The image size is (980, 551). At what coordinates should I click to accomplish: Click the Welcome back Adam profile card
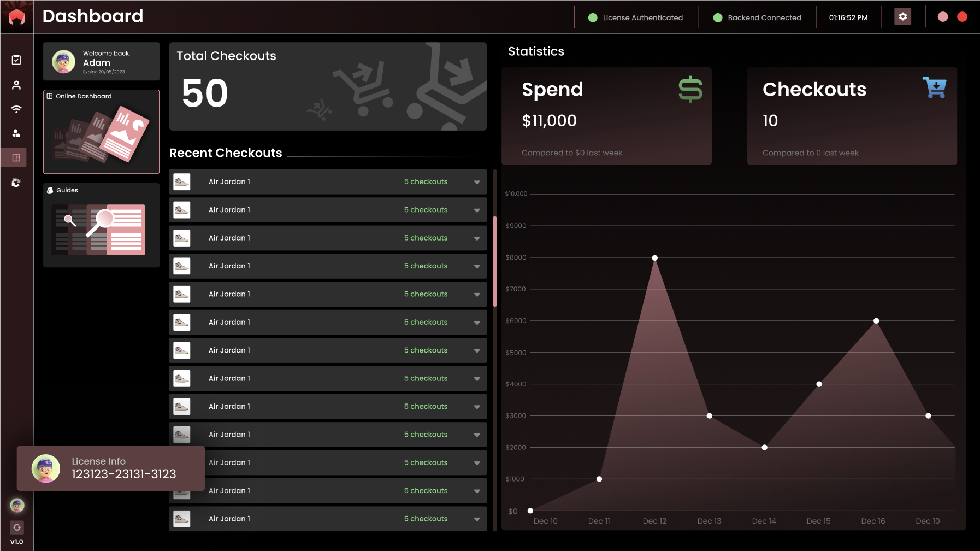click(101, 62)
